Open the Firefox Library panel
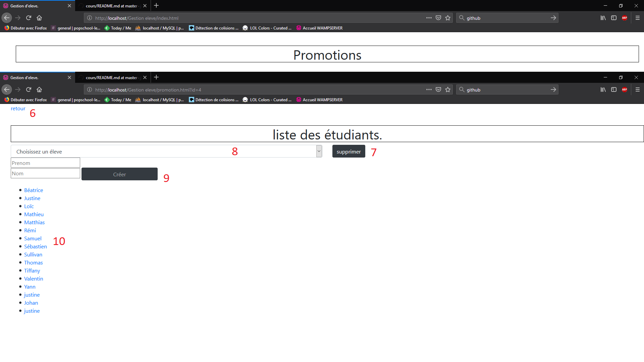 click(603, 89)
